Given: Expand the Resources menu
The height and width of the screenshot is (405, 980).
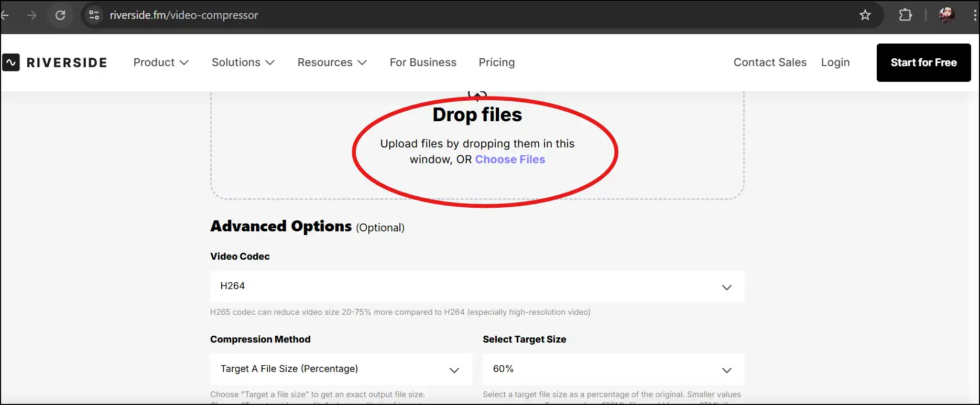Looking at the screenshot, I should pyautogui.click(x=332, y=62).
